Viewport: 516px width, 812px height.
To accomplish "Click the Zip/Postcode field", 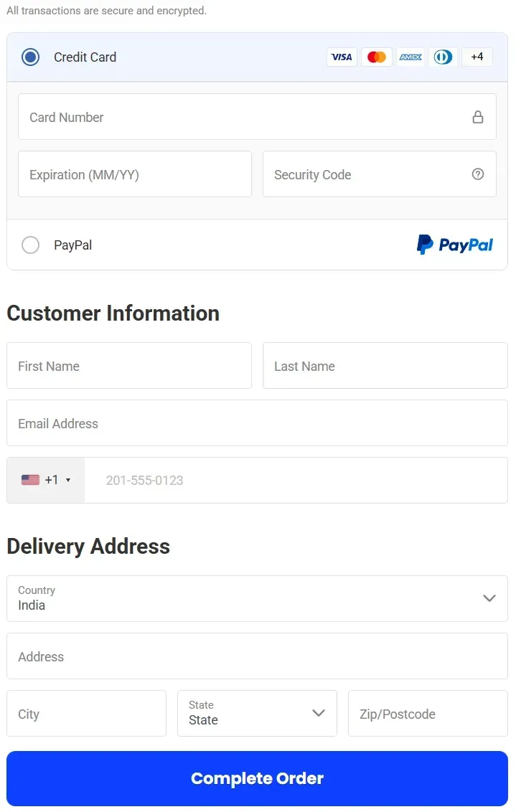I will click(427, 713).
